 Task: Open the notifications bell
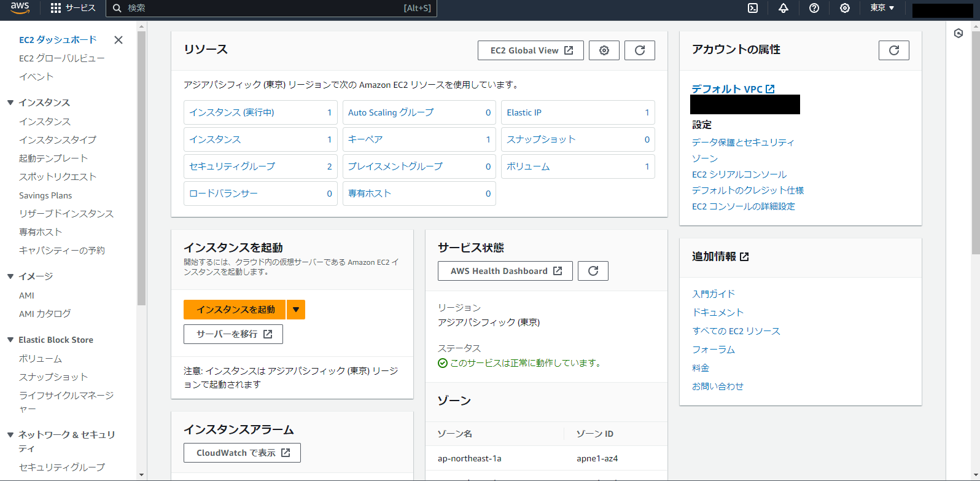pos(784,8)
